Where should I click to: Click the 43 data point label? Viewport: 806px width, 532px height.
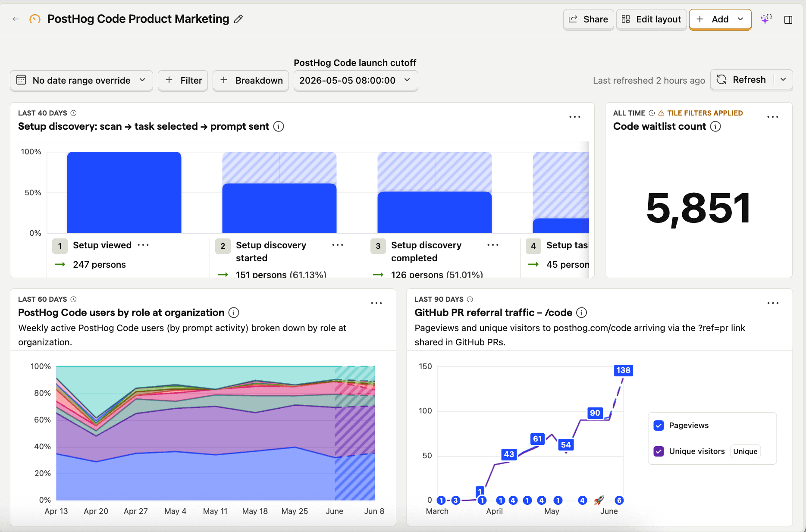click(509, 454)
